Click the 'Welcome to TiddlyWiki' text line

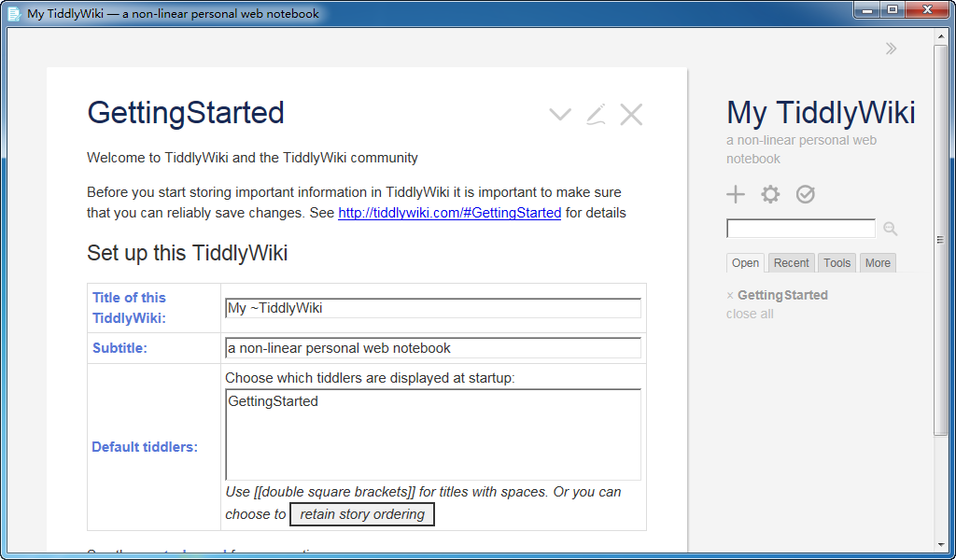tap(252, 158)
